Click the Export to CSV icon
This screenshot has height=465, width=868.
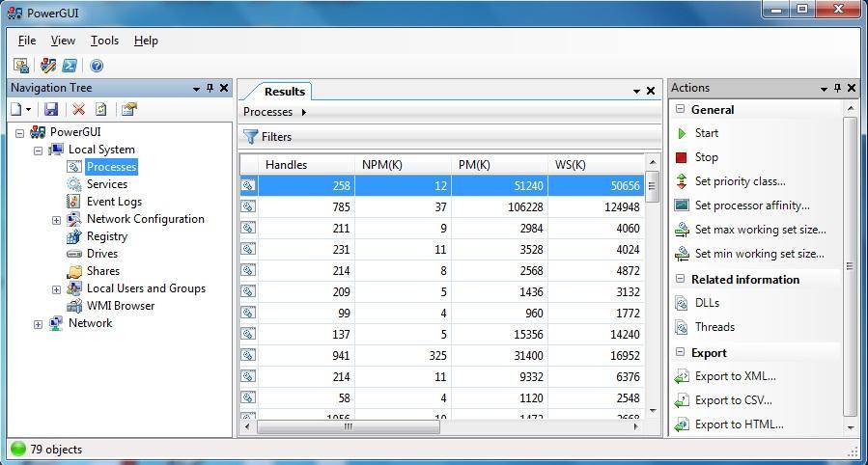[682, 401]
